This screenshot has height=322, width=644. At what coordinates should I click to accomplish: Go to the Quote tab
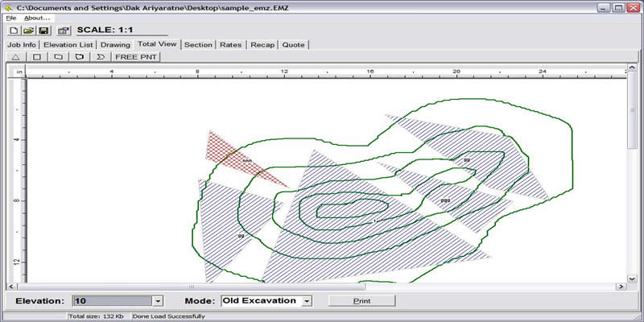(x=293, y=44)
